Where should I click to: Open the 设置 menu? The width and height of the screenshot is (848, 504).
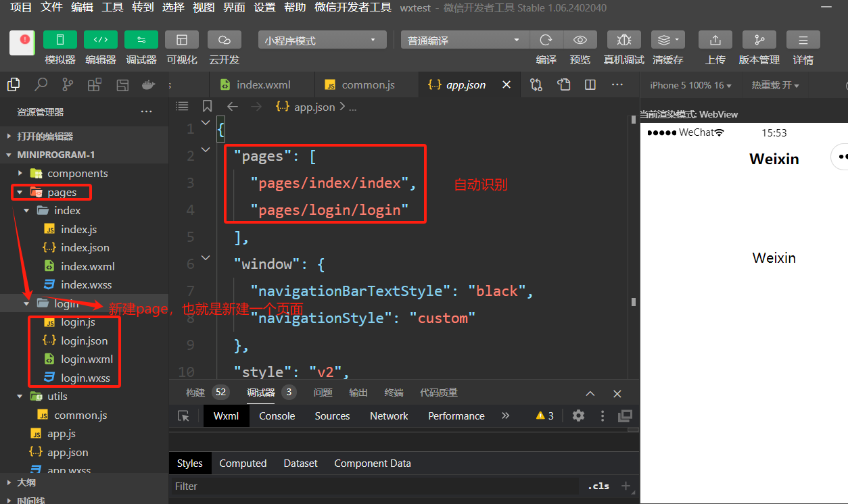click(265, 7)
